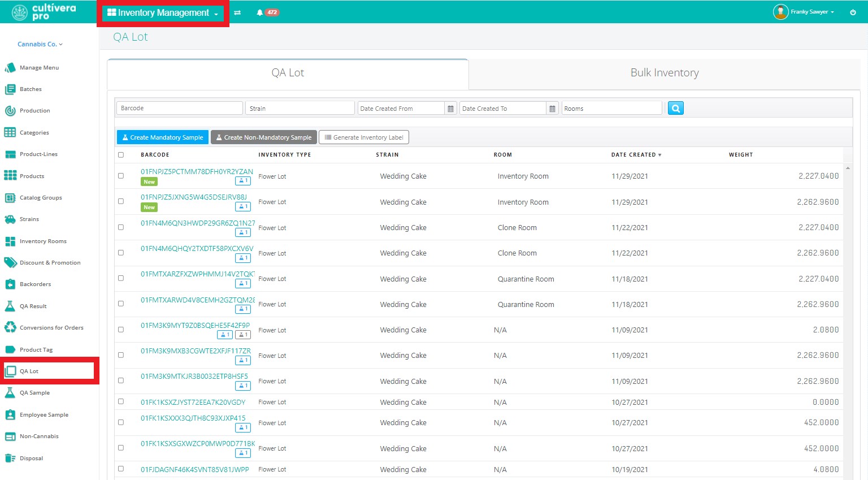Click the blue search magnifier button
Screen dimensions: 868x480
point(675,108)
